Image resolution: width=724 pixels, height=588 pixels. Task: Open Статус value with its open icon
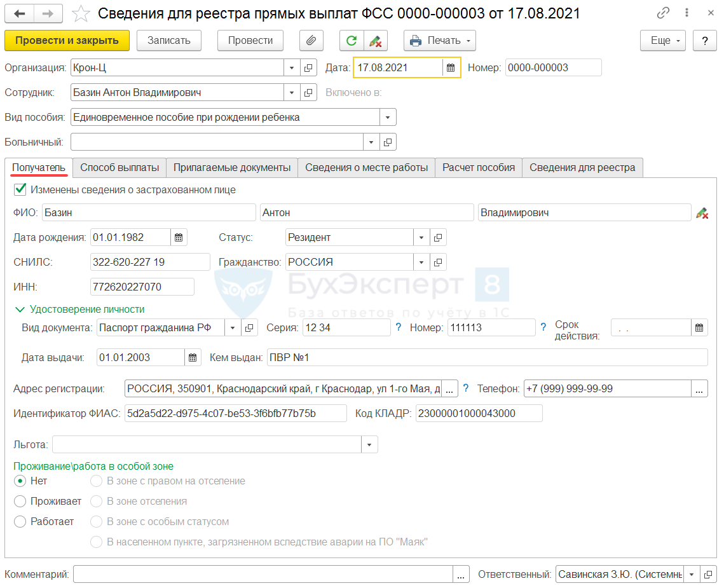click(438, 237)
